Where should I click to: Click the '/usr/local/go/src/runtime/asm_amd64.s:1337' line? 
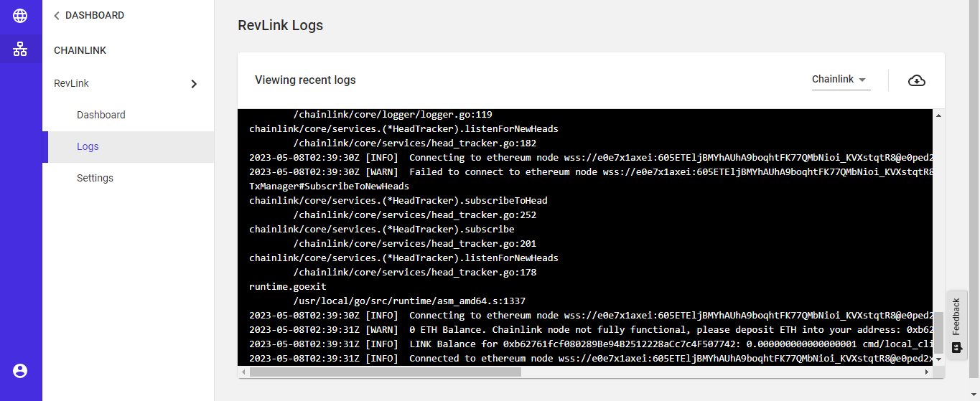pos(409,301)
